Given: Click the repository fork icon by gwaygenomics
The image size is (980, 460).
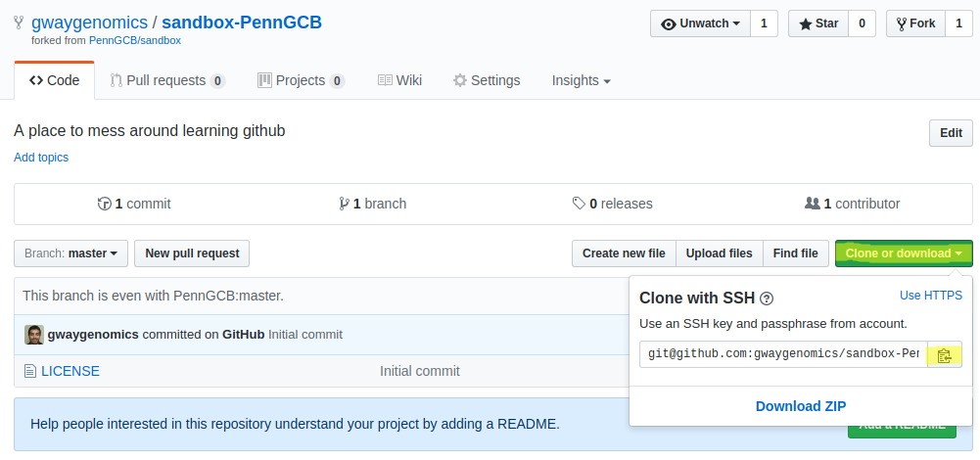Looking at the screenshot, I should [x=20, y=23].
